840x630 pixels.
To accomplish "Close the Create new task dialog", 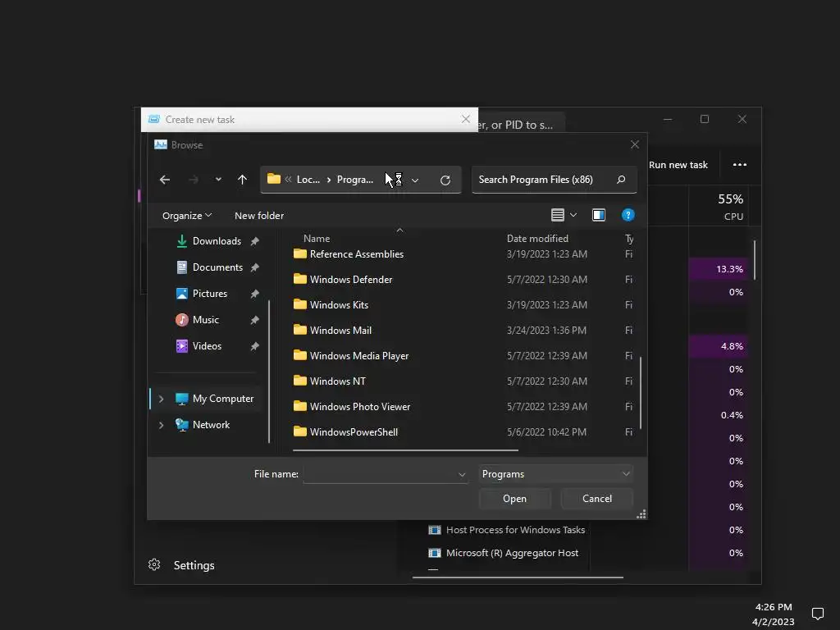I will tap(466, 119).
